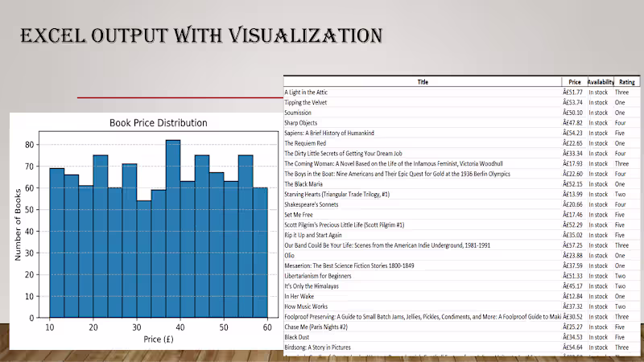Click the tallest histogram bar near 40
Viewport: 644px width, 362px height.
(173, 229)
